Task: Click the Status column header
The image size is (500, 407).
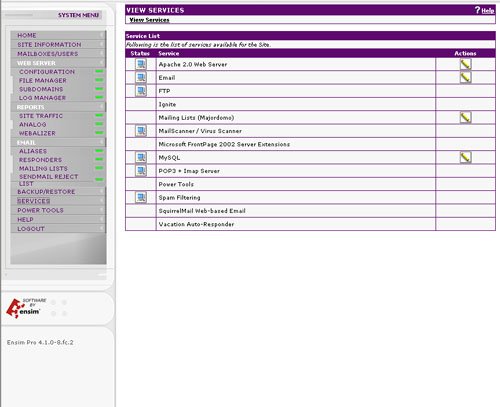Action: tap(140, 54)
